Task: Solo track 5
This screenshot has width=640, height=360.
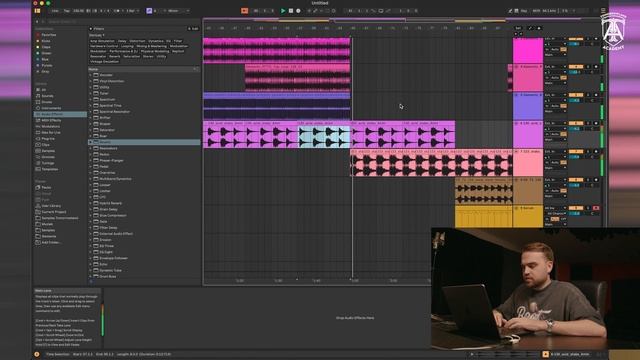Action: coord(588,151)
